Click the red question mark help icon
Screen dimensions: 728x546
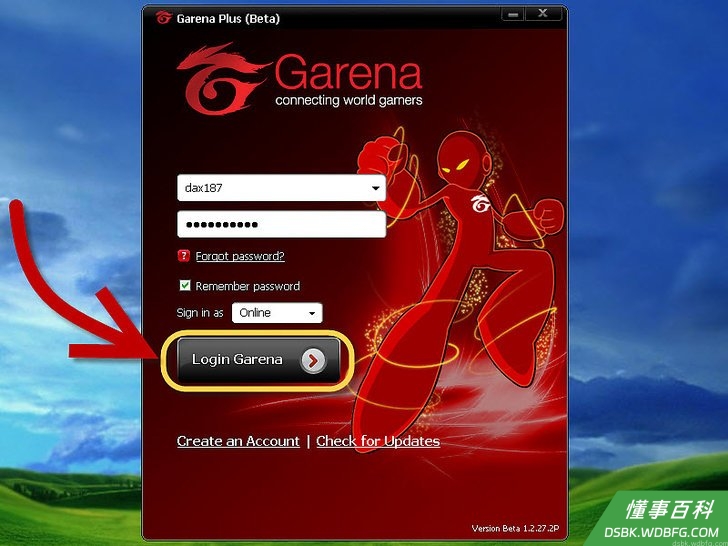tap(184, 255)
